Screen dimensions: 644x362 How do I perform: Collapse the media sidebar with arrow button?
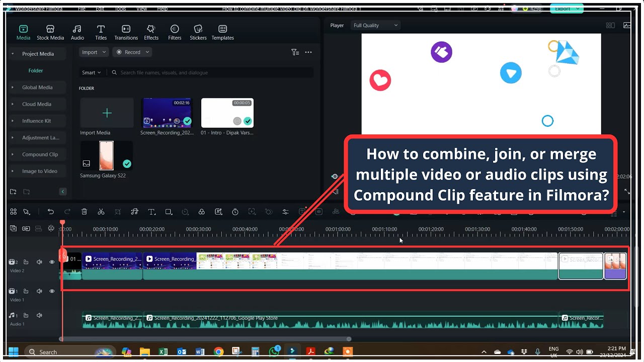pyautogui.click(x=63, y=192)
